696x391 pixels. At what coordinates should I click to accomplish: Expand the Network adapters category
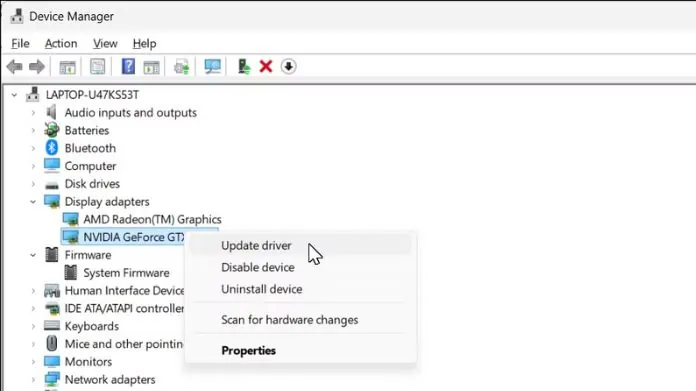point(33,379)
